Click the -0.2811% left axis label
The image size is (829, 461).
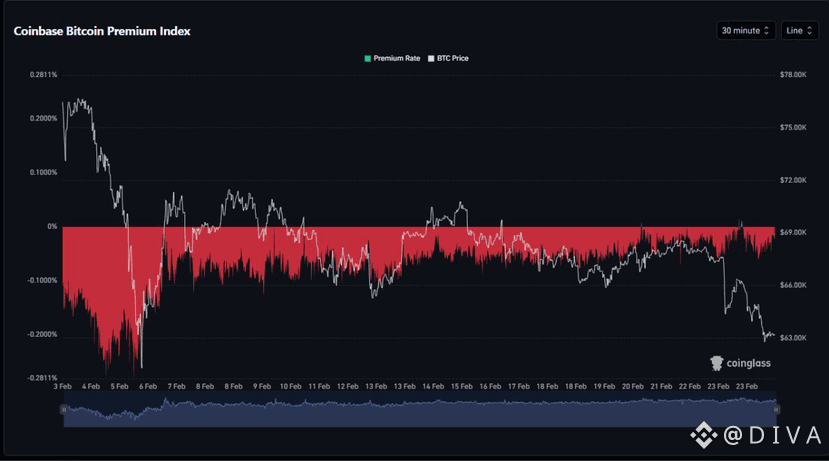pyautogui.click(x=42, y=378)
